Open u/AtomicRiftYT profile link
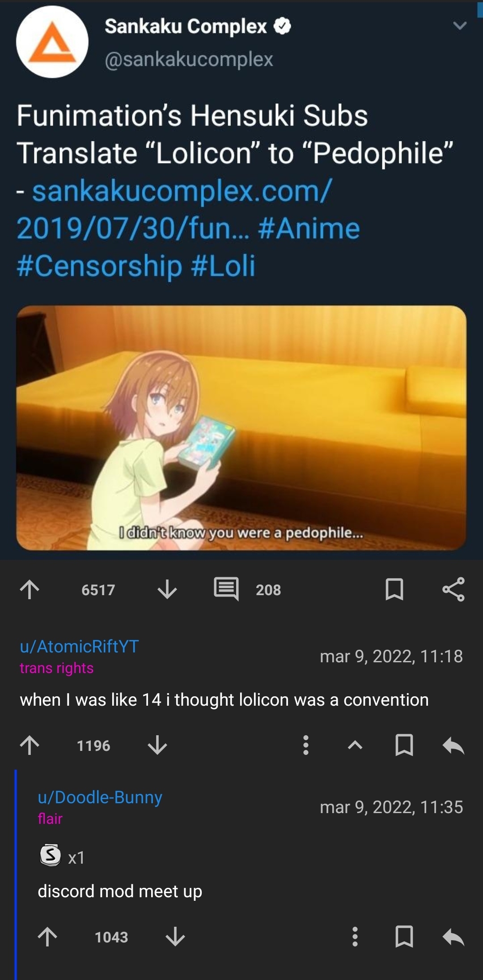The image size is (483, 980). click(80, 647)
